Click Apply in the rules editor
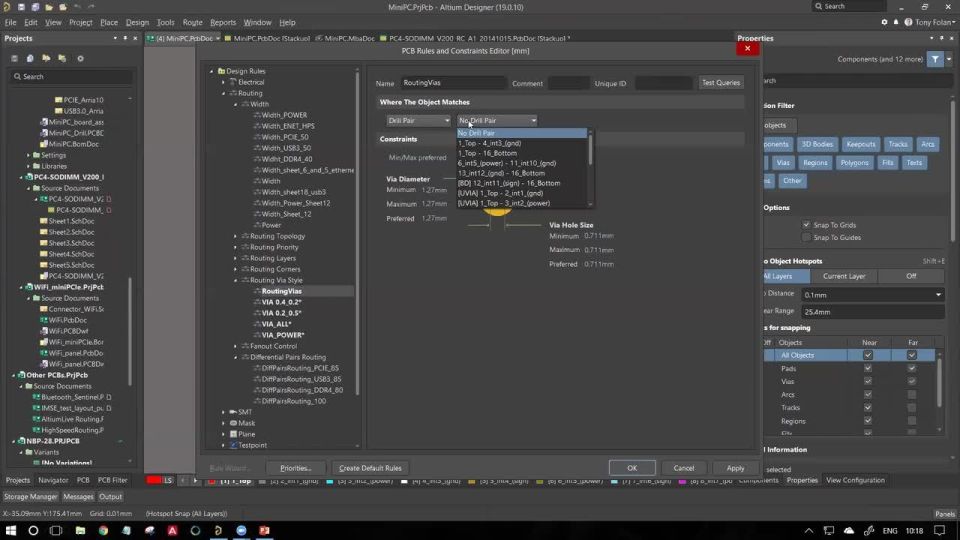 [x=735, y=468]
